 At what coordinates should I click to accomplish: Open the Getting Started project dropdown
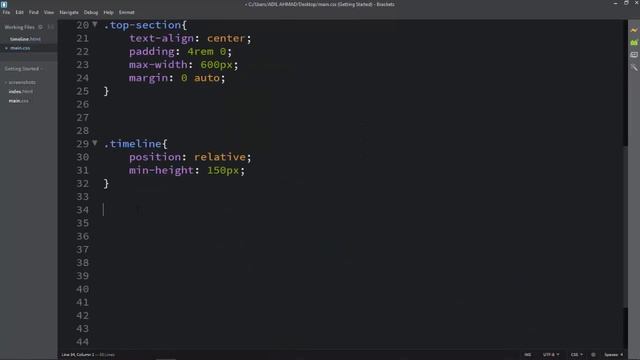click(24, 69)
